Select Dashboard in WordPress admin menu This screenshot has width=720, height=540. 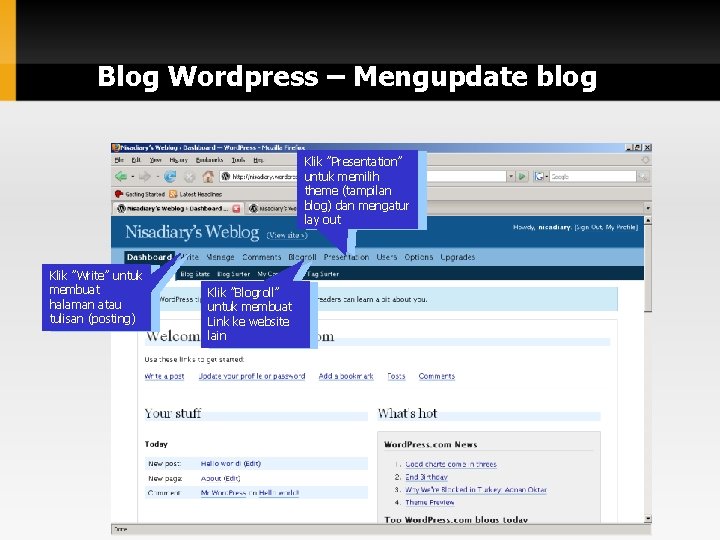(149, 257)
